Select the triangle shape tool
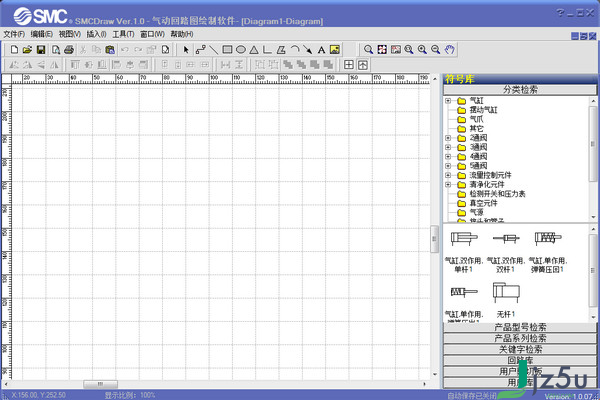Screen dimensions: 600x400 [254, 49]
